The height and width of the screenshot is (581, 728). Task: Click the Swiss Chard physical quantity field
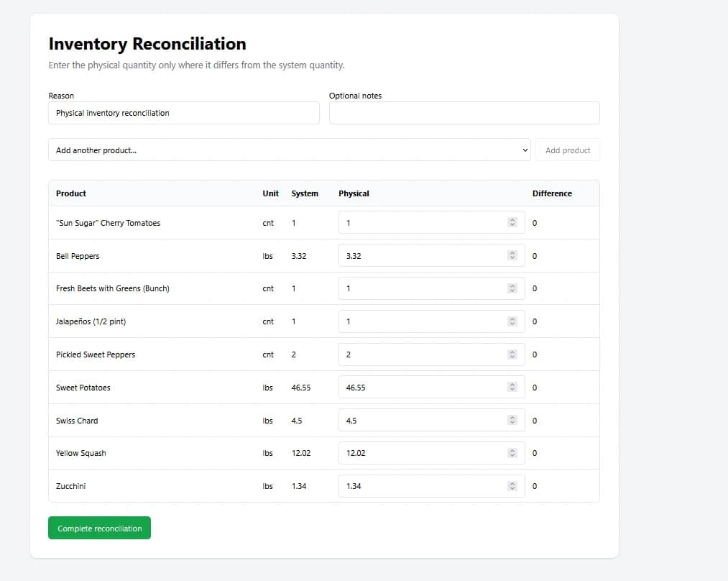431,421
